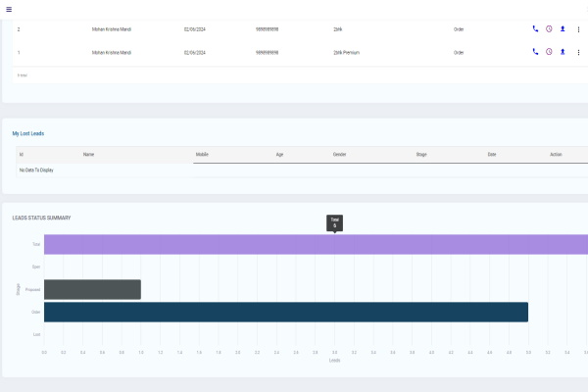Open three-dot options menu for lead 2

578,29
